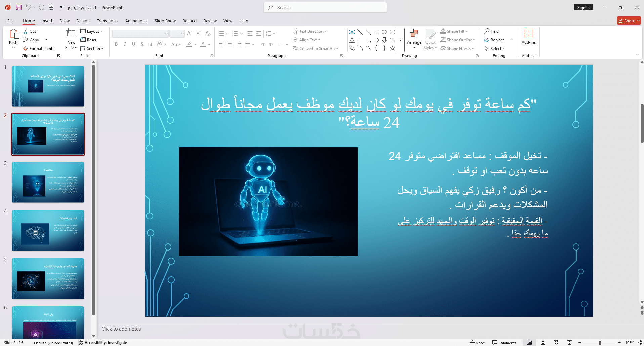Fit slide to current window icon
Image resolution: width=644 pixels, height=346 pixels.
point(641,343)
